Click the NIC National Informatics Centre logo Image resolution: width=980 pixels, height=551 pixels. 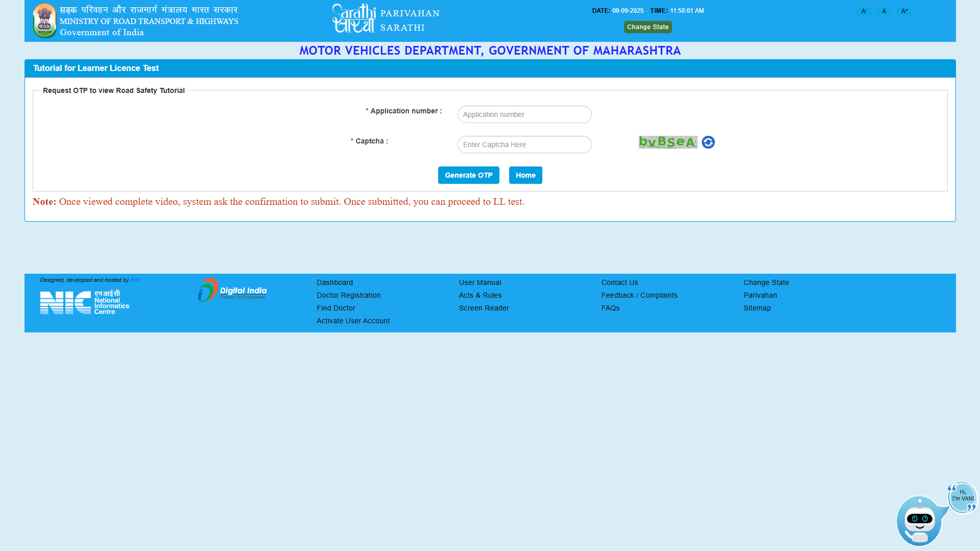click(x=84, y=302)
